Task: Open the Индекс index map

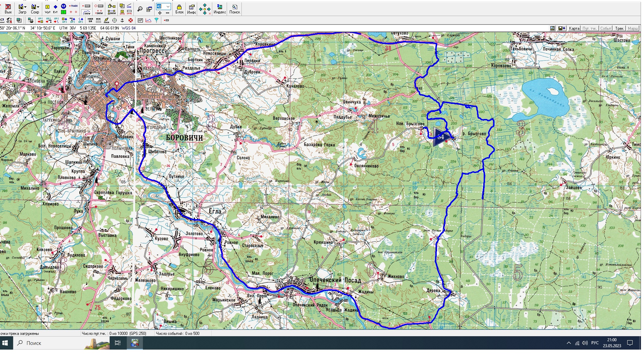Action: (220, 9)
